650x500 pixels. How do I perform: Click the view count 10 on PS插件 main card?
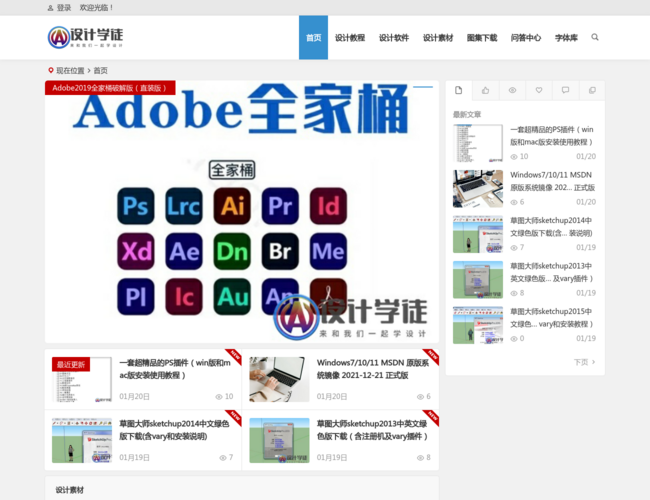tap(224, 397)
